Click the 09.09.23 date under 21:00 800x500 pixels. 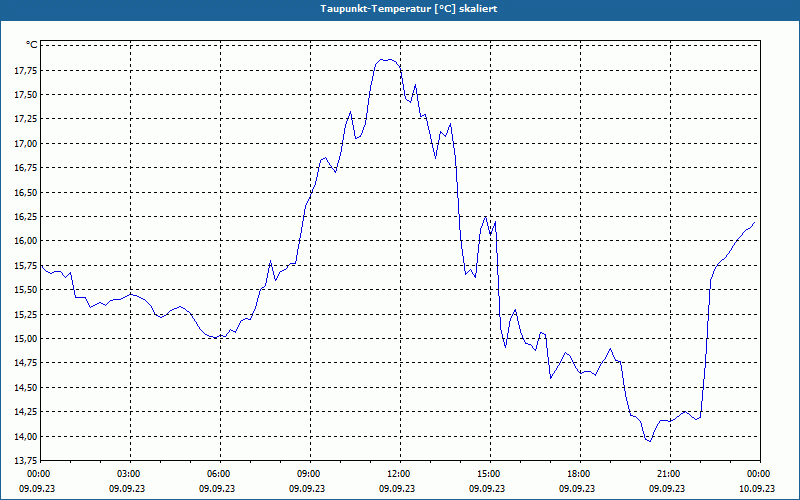click(x=667, y=488)
